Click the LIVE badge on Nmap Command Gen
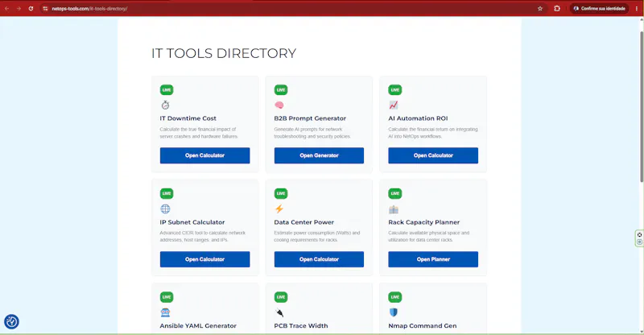 point(395,297)
